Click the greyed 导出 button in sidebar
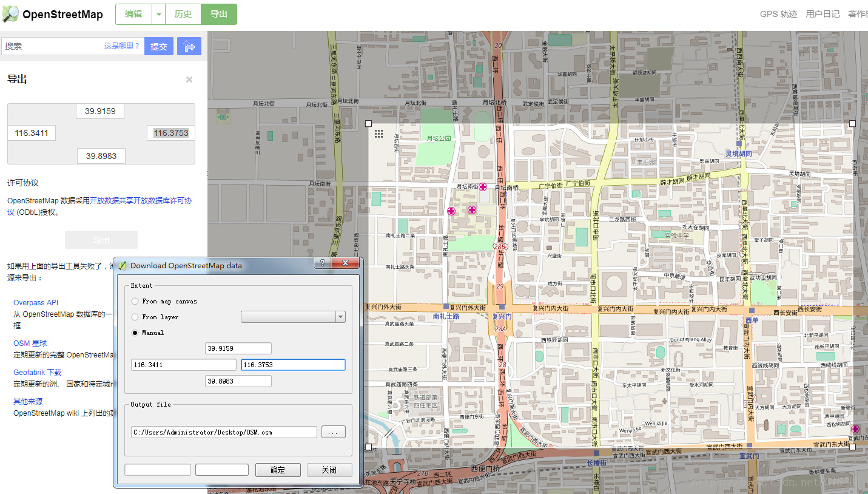This screenshot has height=494, width=868. [101, 240]
